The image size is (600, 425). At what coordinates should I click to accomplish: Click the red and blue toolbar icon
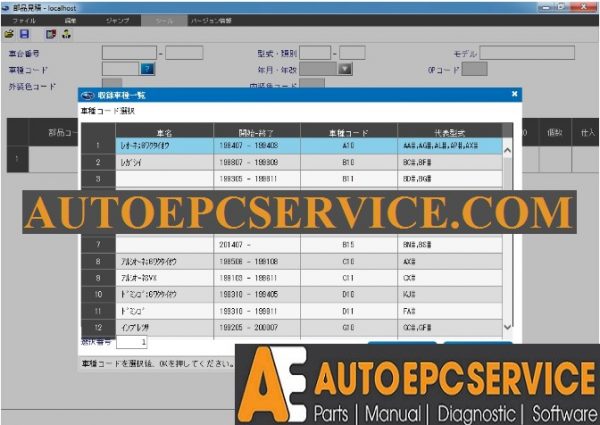tap(51, 34)
